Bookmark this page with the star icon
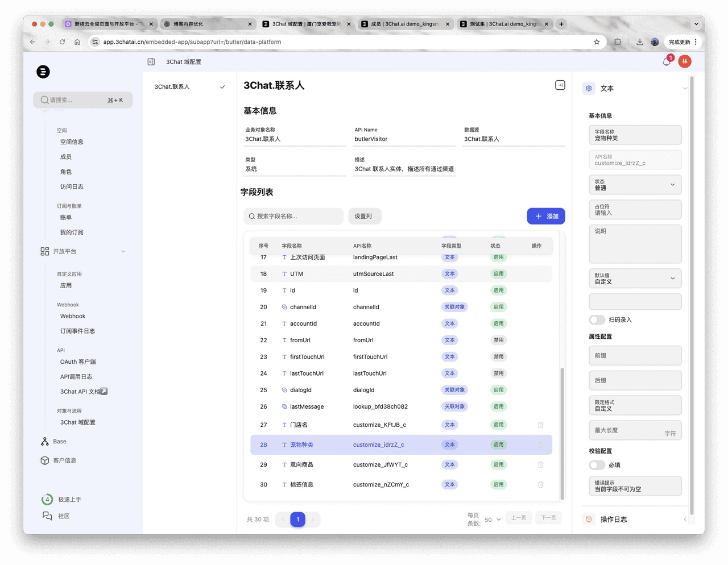Image resolution: width=728 pixels, height=565 pixels. coord(597,42)
